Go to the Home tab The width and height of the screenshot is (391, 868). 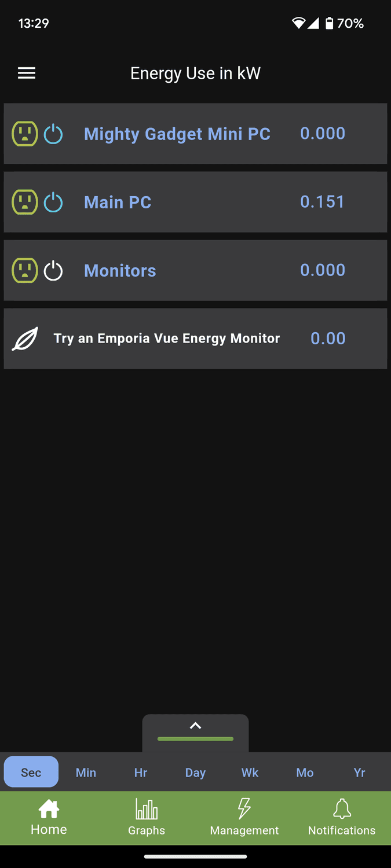coord(49,818)
